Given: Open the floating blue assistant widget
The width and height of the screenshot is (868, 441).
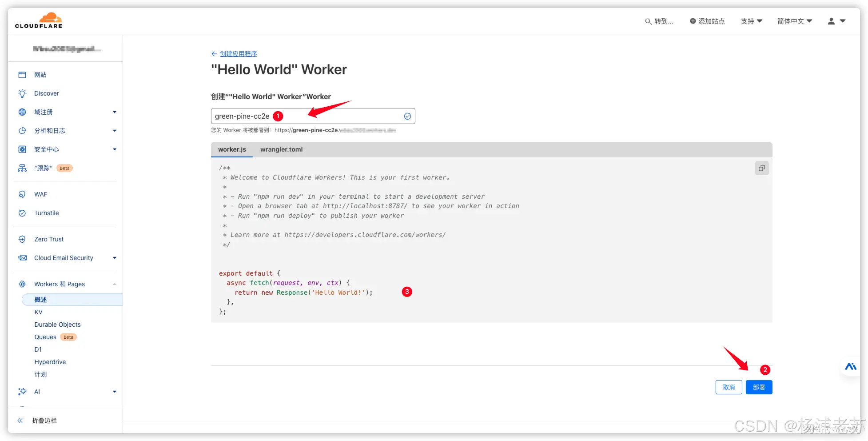Looking at the screenshot, I should point(851,366).
